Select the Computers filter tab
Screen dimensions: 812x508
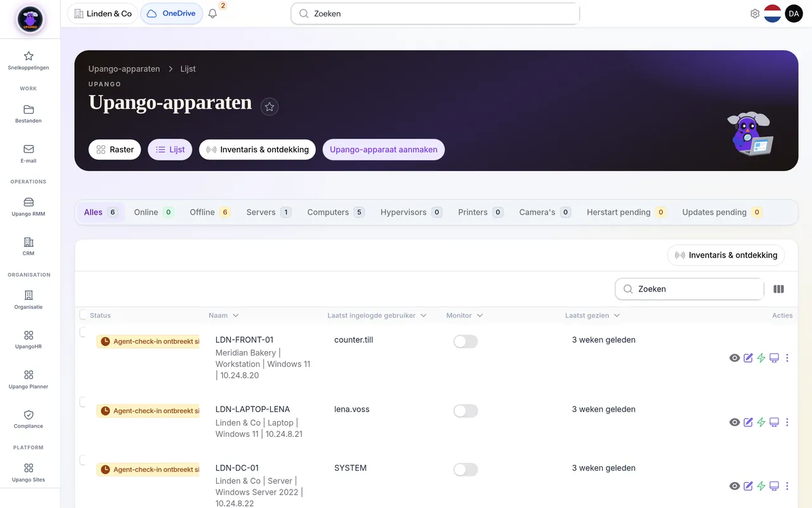[336, 212]
